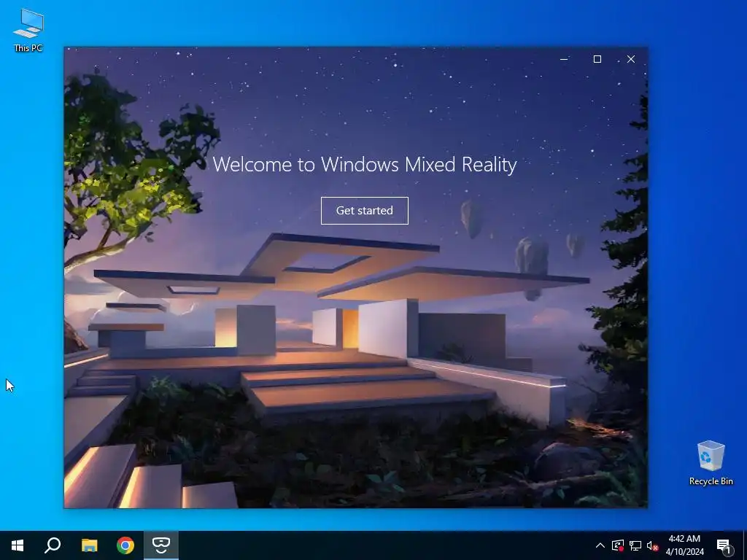Select Mixed Reality Portal taskbar icon
Image resolution: width=747 pixels, height=560 pixels.
pos(161,545)
